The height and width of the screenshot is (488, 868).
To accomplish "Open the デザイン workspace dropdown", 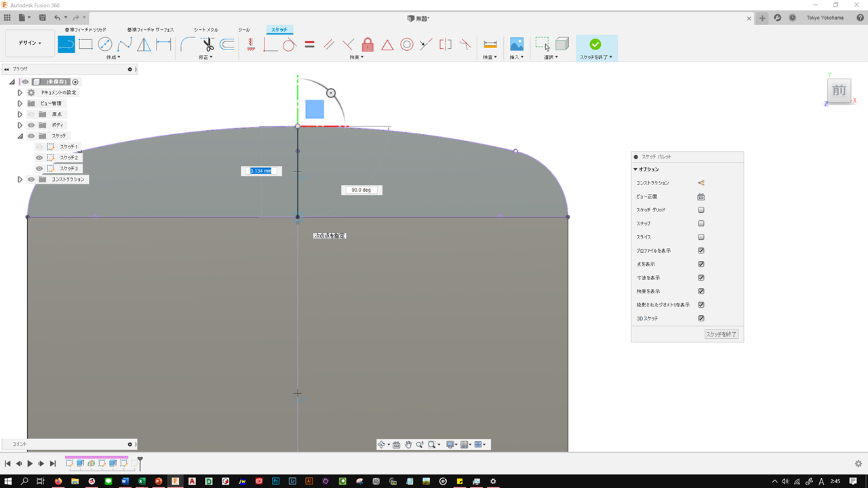I will click(30, 43).
